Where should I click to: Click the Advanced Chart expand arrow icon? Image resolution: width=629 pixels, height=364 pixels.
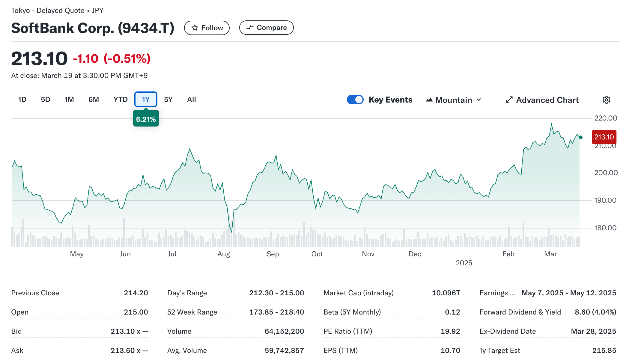click(x=509, y=100)
